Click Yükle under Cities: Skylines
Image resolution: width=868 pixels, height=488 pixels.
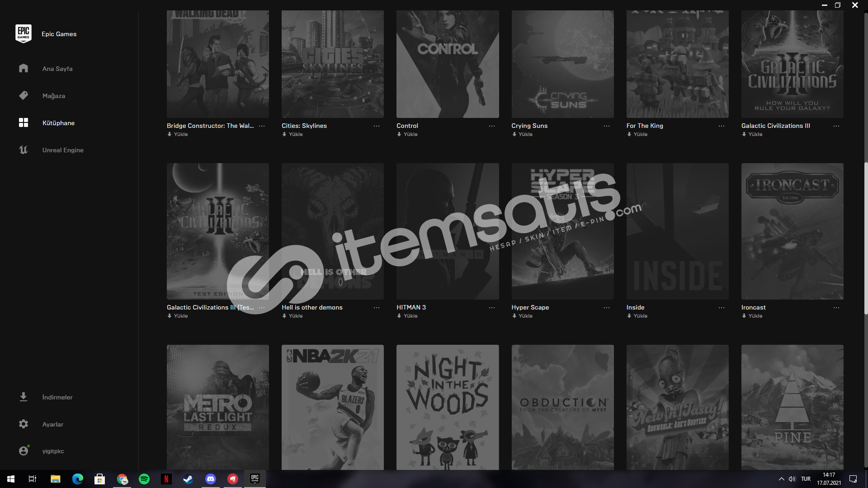[x=292, y=134]
